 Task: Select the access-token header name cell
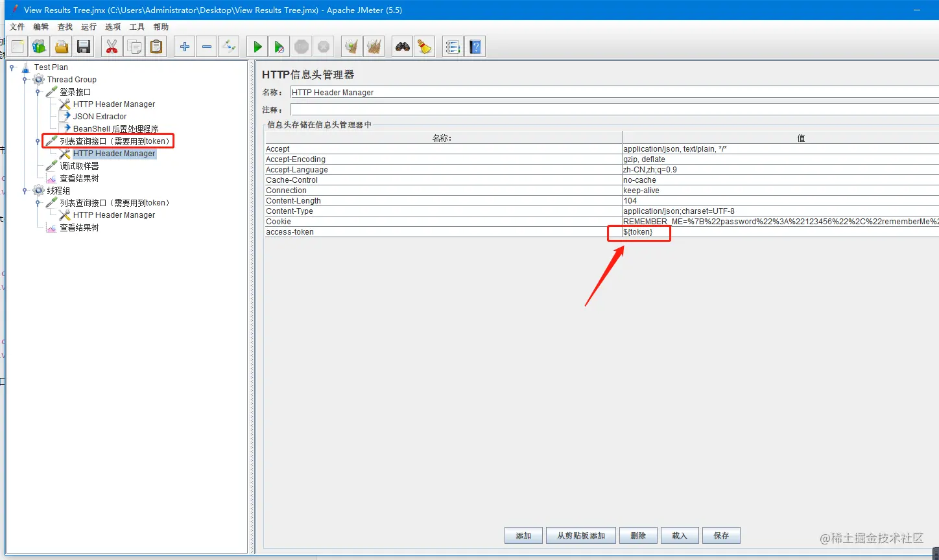(444, 232)
